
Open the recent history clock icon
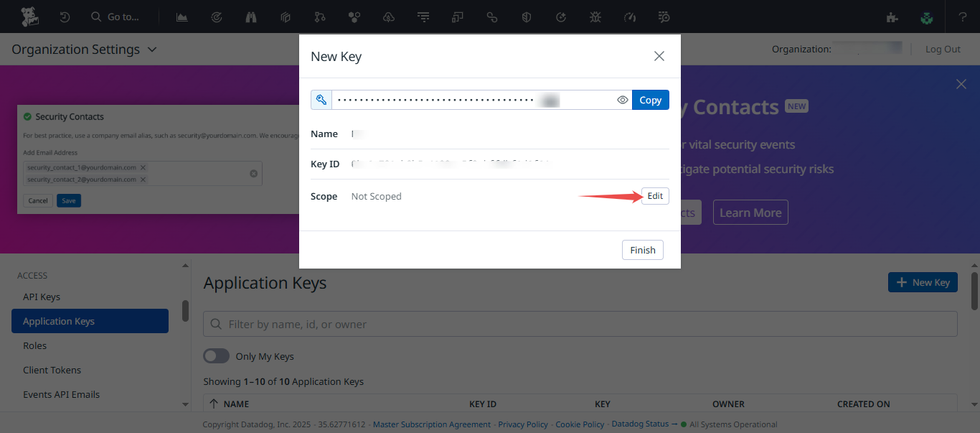click(x=65, y=17)
